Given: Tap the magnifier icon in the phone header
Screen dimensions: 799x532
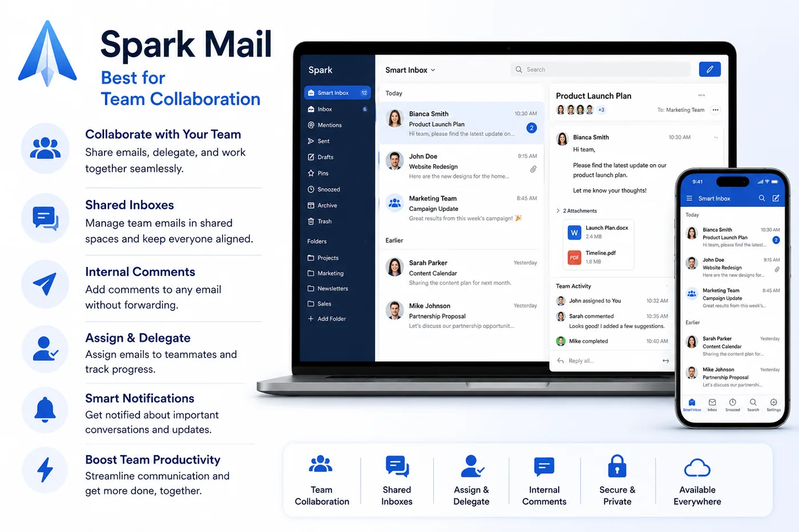Looking at the screenshot, I should point(762,198).
